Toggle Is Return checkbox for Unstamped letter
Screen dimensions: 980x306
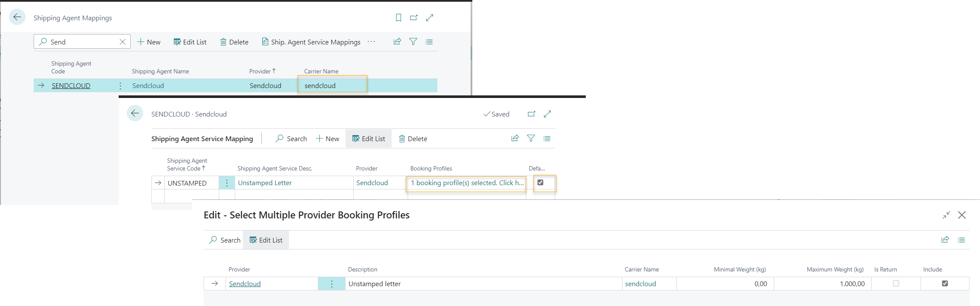tap(896, 284)
